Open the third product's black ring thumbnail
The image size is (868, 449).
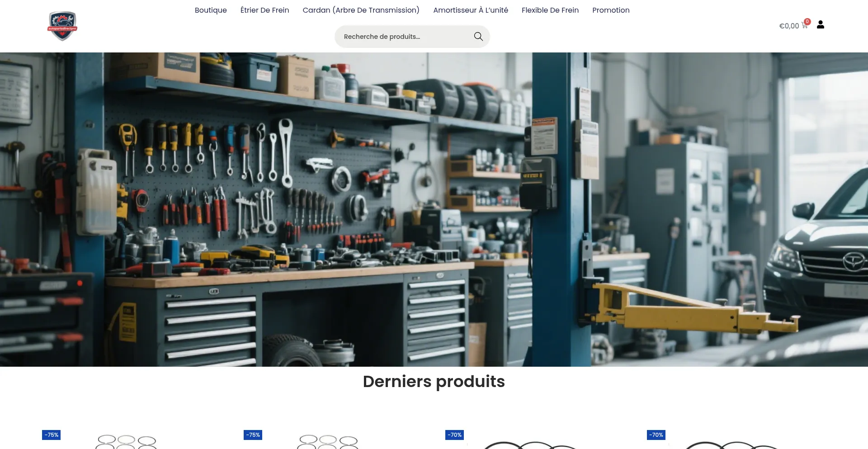pos(530,445)
